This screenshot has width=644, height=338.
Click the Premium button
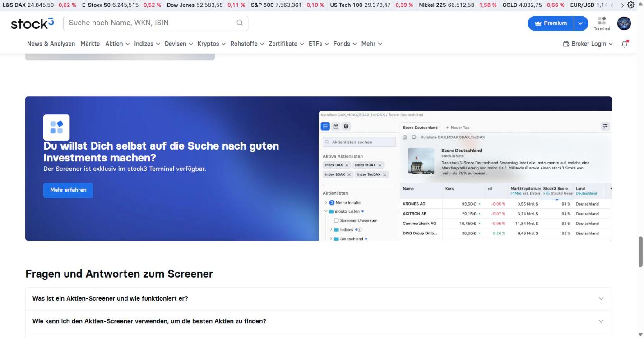551,23
